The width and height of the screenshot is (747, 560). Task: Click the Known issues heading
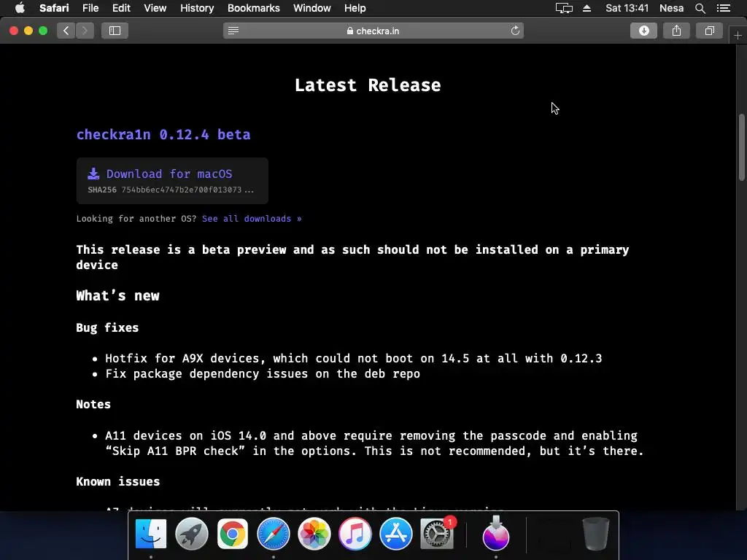117,481
